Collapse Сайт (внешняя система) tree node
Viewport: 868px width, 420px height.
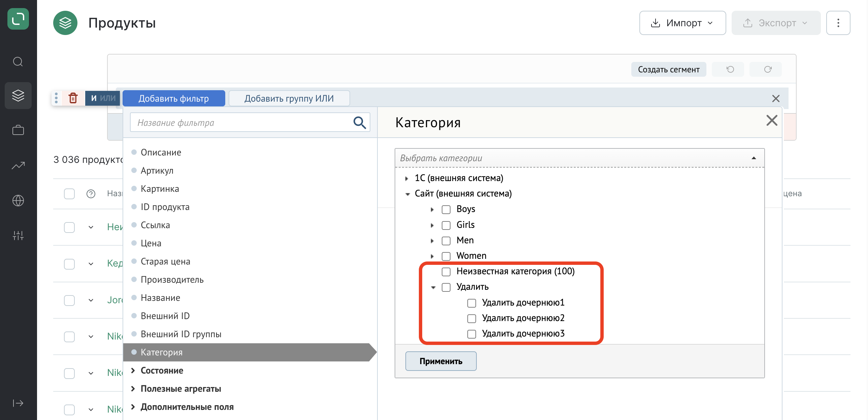[407, 194]
